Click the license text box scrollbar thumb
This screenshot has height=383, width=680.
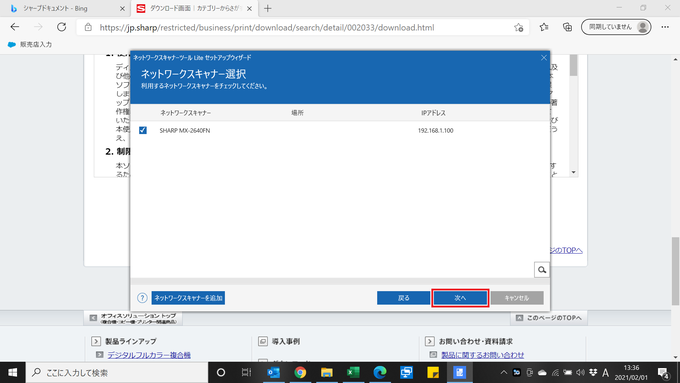click(574, 66)
